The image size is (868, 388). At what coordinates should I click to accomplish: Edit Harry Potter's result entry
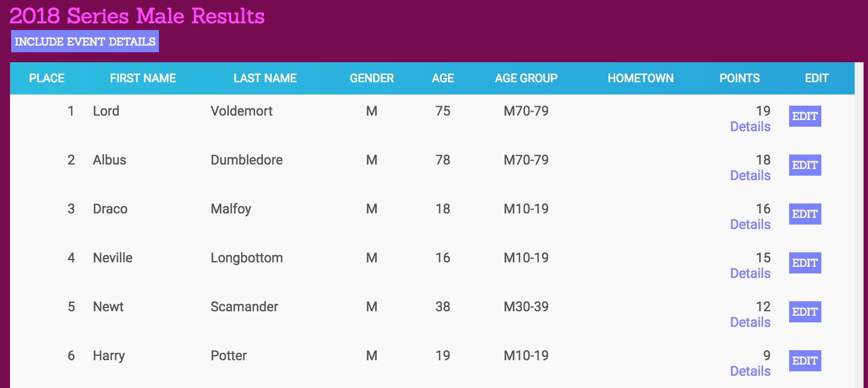tap(805, 361)
